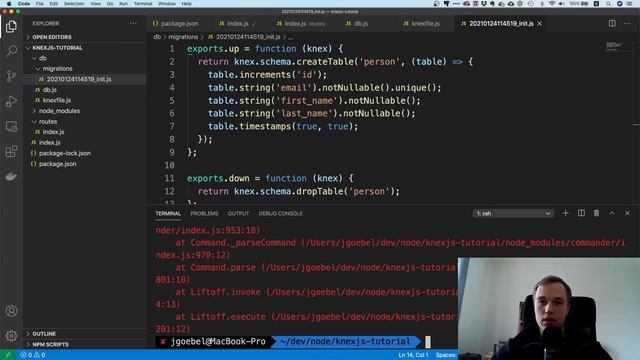Open the Run and Debug view
Screen dimensions: 640x360
pos(11,101)
